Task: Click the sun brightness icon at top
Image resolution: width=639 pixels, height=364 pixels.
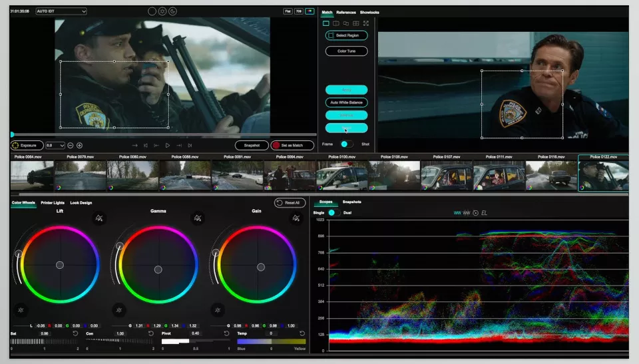Action: click(162, 11)
